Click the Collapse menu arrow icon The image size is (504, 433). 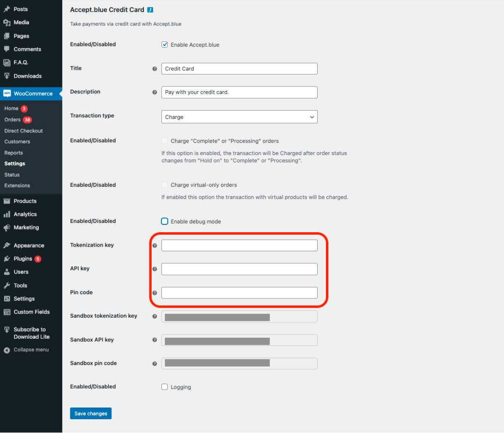pos(7,350)
